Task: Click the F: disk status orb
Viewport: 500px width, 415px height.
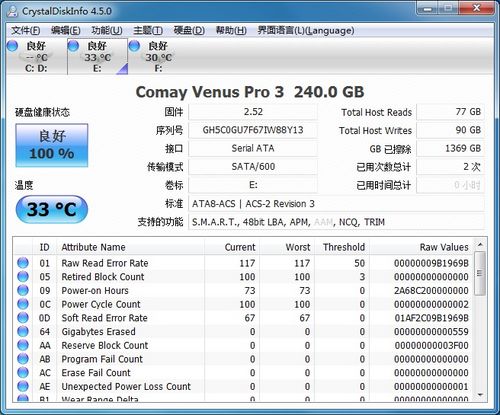Action: (x=134, y=46)
